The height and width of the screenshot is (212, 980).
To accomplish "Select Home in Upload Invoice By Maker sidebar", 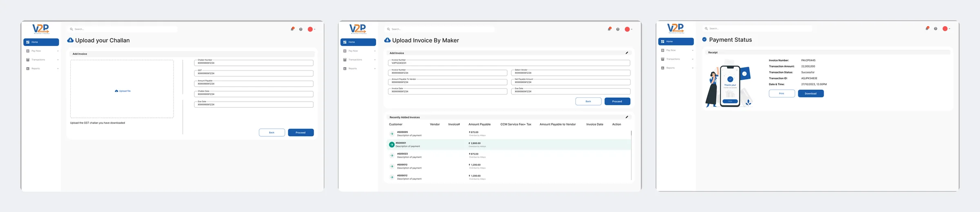I will (x=358, y=42).
